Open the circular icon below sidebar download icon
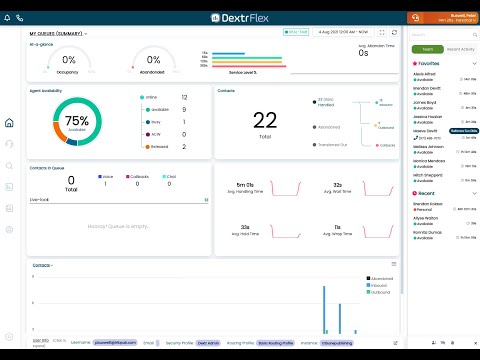Image resolution: width=480 pixels, height=360 pixels. tap(9, 230)
